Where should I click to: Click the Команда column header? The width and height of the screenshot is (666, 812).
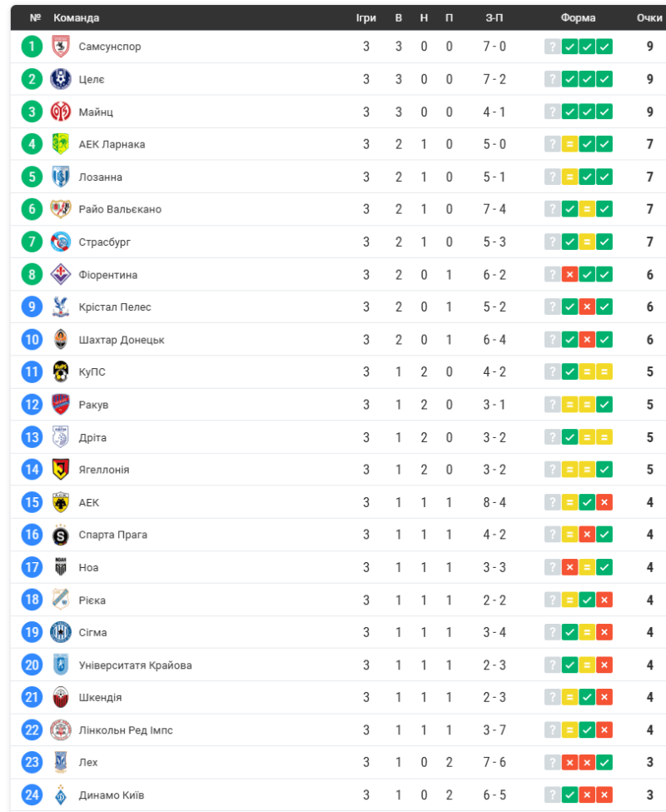tap(76, 18)
